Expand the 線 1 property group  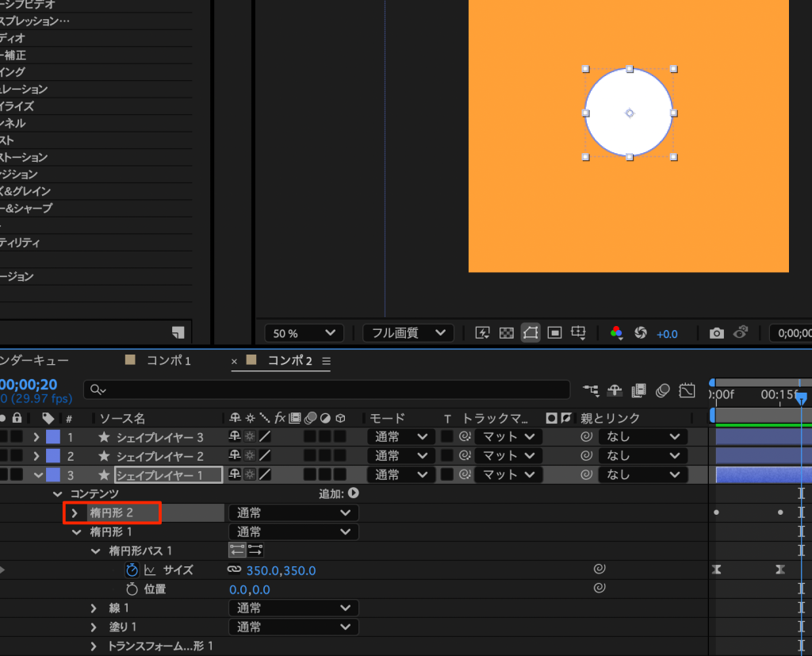tap(94, 608)
